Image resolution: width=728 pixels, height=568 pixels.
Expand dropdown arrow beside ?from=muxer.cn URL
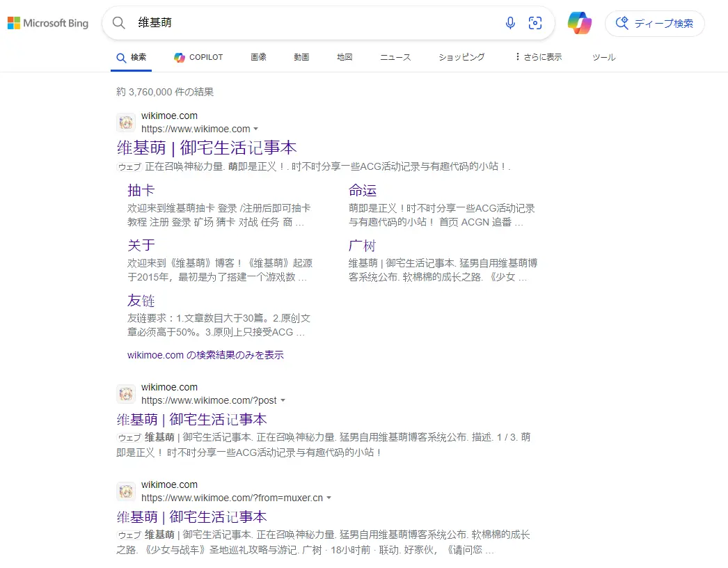click(329, 498)
